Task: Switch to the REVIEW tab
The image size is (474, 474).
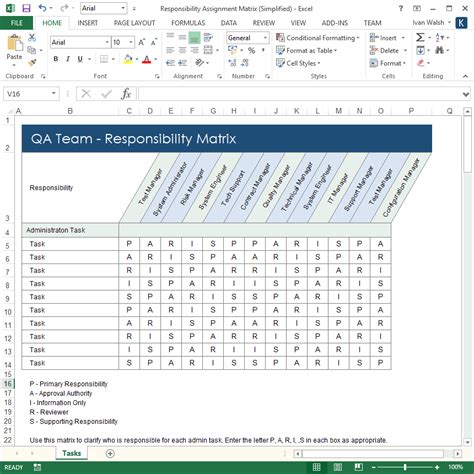Action: (264, 23)
